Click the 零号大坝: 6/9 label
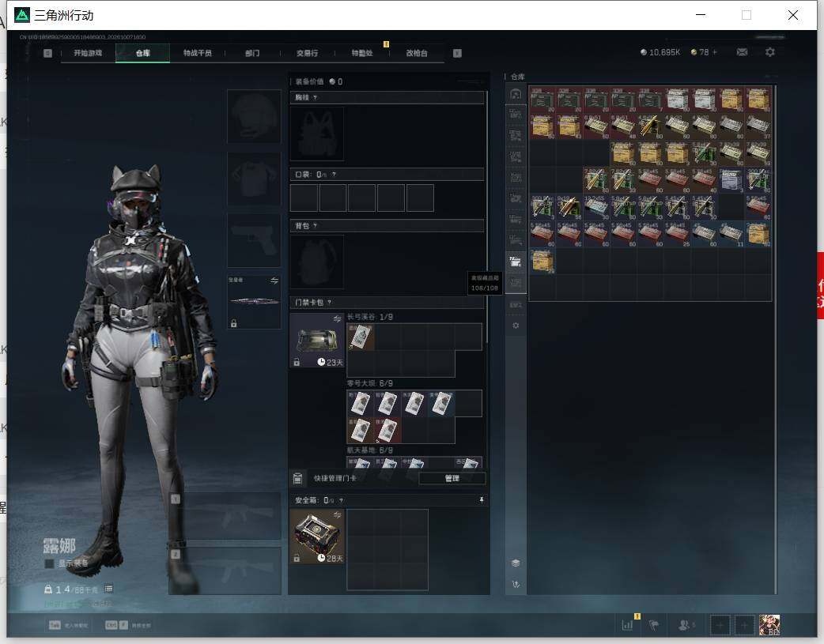This screenshot has height=644, width=824. (x=370, y=383)
